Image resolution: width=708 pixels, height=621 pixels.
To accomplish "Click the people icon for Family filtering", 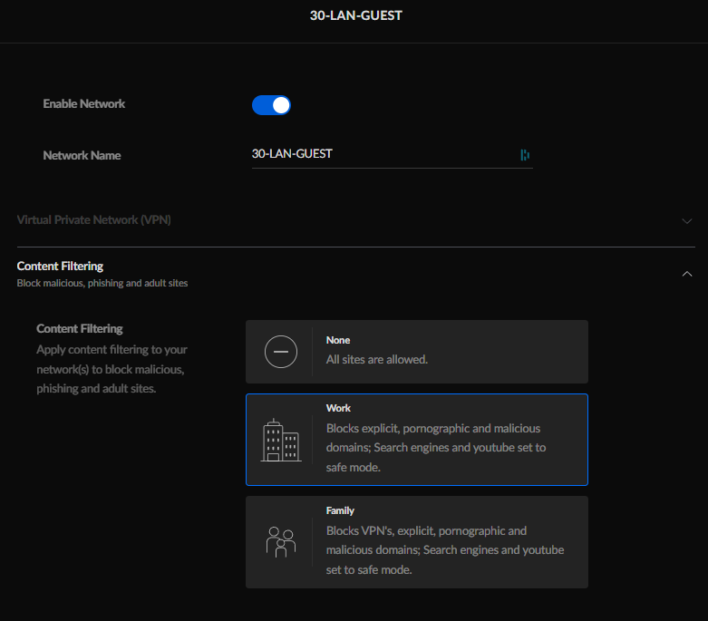I will [280, 541].
